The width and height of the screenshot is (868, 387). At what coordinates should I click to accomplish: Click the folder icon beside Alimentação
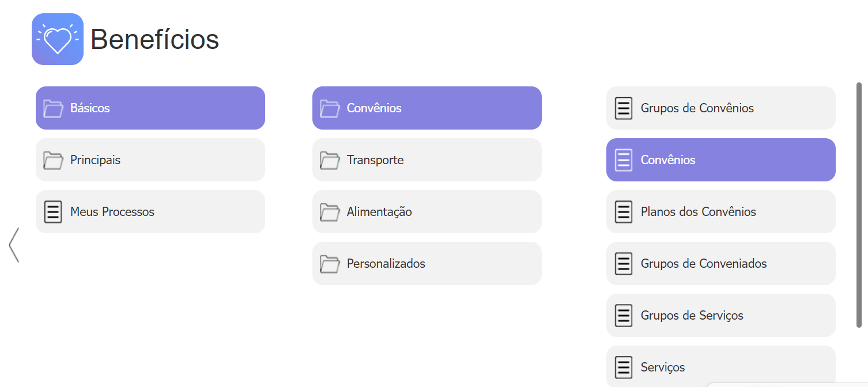(330, 212)
